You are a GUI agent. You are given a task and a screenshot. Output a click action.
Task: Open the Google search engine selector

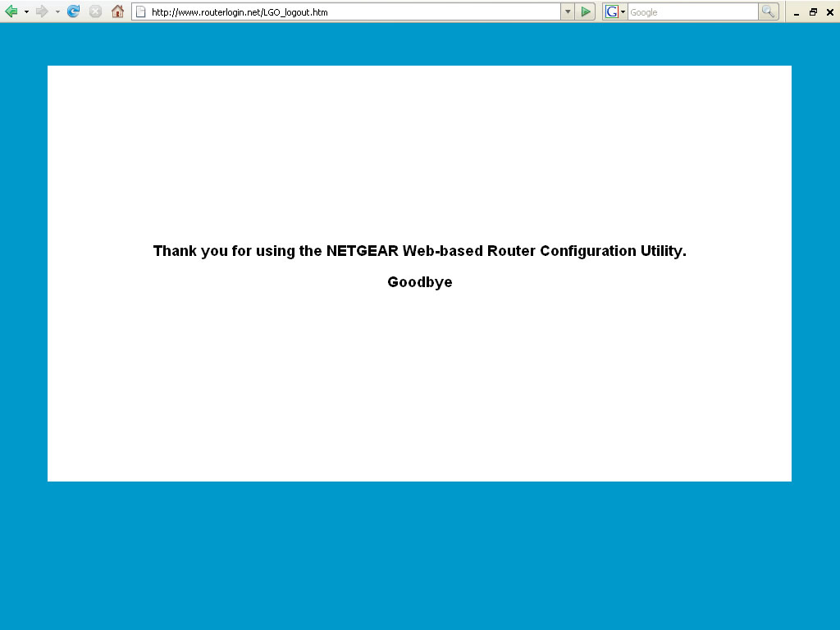[614, 11]
